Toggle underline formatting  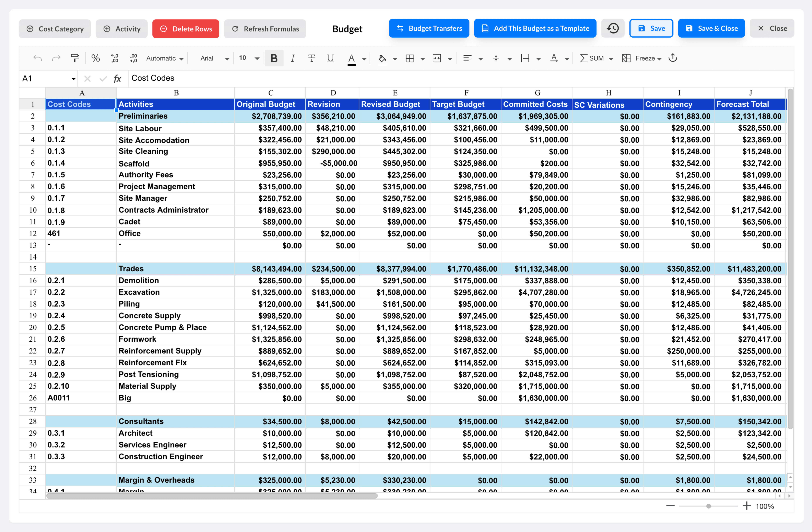pyautogui.click(x=330, y=58)
